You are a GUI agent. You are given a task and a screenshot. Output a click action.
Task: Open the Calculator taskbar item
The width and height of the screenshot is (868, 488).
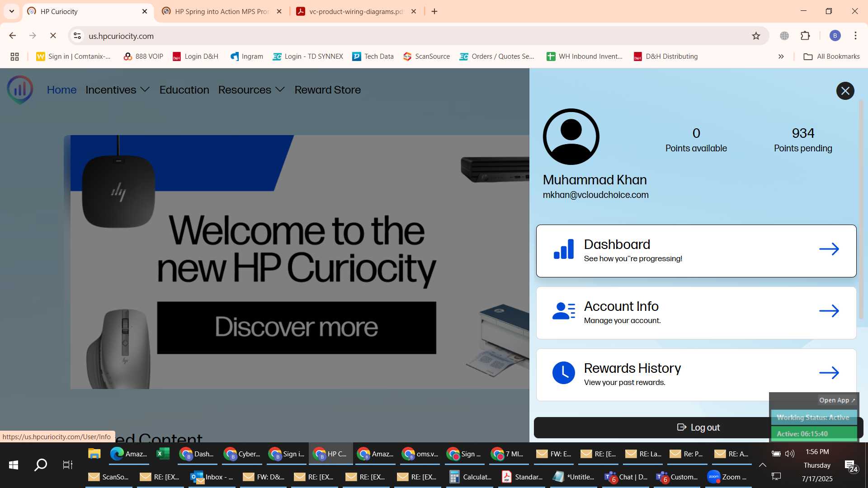point(470,477)
